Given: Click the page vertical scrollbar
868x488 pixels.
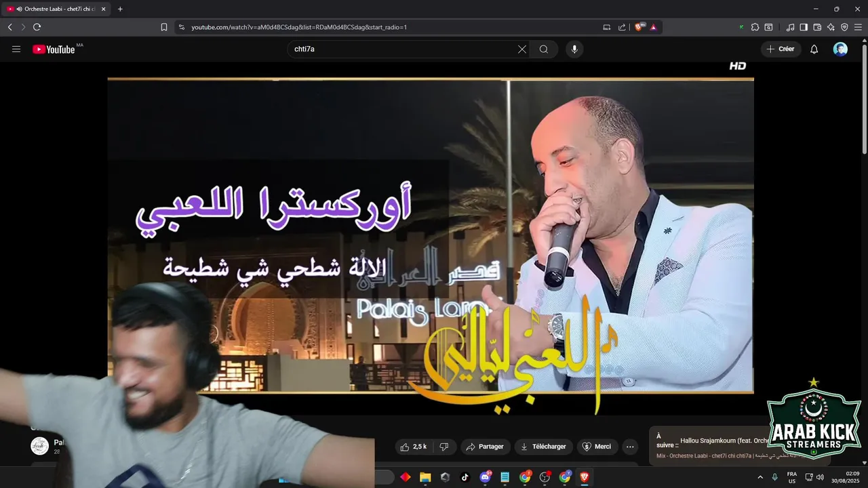Looking at the screenshot, I should [864, 98].
